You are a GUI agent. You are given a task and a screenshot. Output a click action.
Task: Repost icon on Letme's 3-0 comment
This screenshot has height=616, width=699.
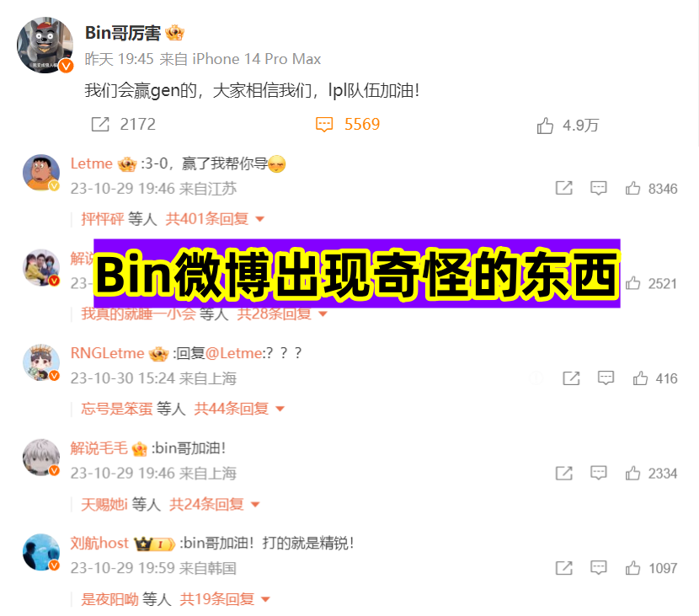coord(564,188)
